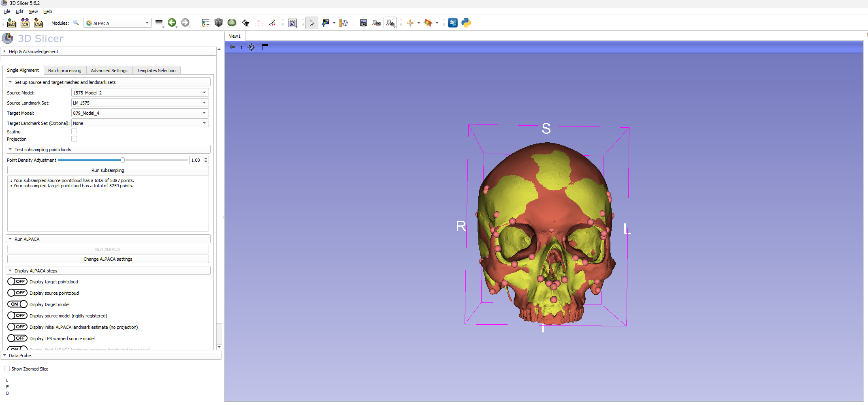The height and width of the screenshot is (405, 868).
Task: Click the module search magnifier icon
Action: tap(76, 23)
